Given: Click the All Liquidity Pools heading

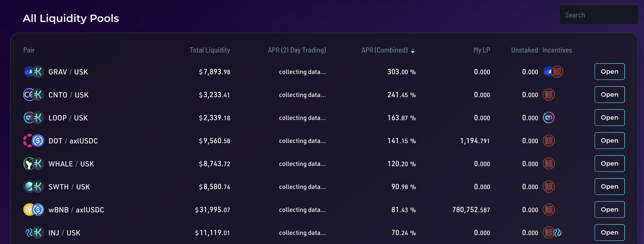Looking at the screenshot, I should point(71,18).
